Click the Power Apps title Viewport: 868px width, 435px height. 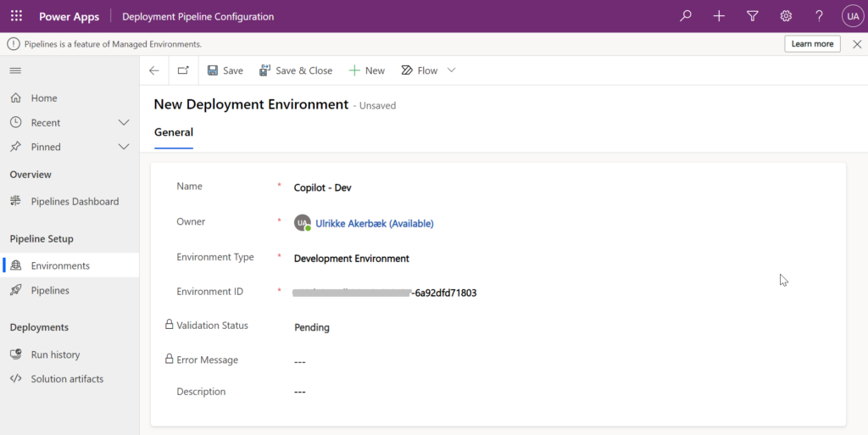(x=70, y=17)
